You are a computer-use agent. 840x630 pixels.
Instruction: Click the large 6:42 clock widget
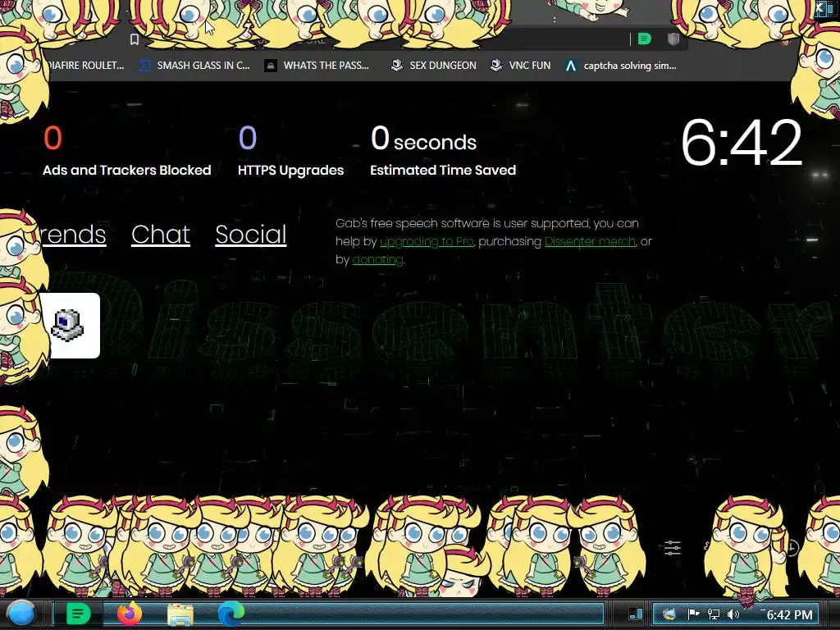tap(742, 143)
